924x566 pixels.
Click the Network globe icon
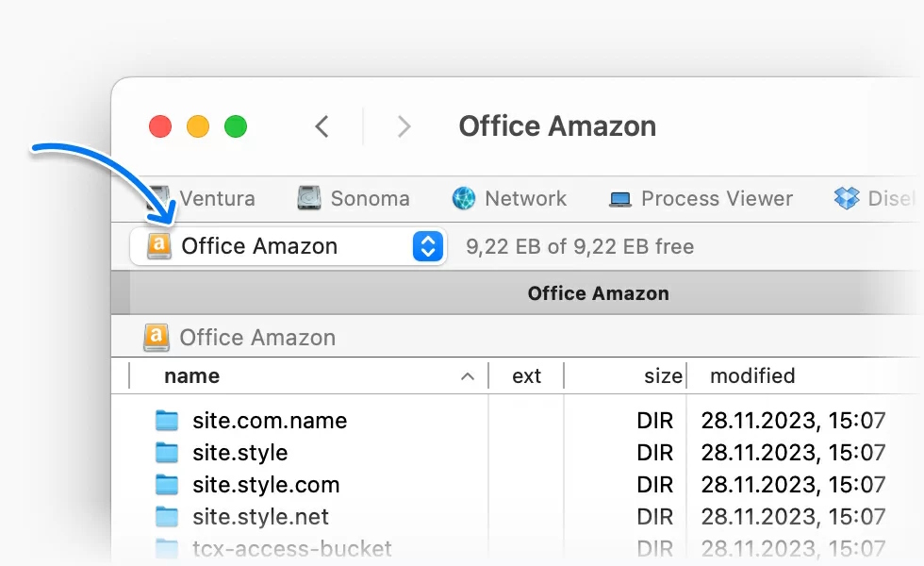(464, 198)
